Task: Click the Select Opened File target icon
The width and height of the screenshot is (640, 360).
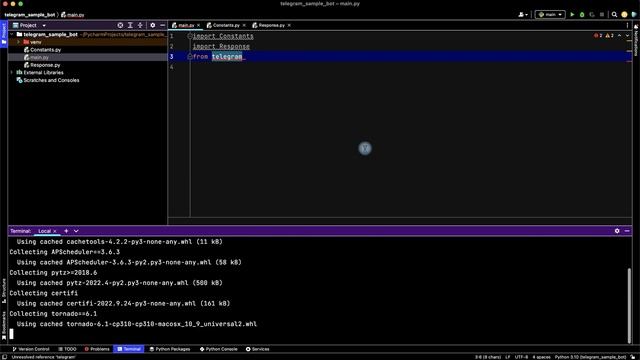Action: [120, 25]
